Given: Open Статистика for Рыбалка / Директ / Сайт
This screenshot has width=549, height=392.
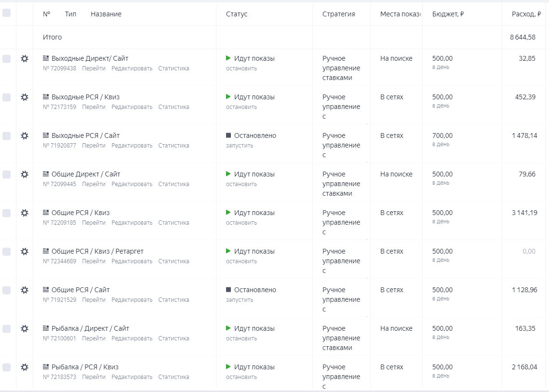Looking at the screenshot, I should (x=174, y=338).
